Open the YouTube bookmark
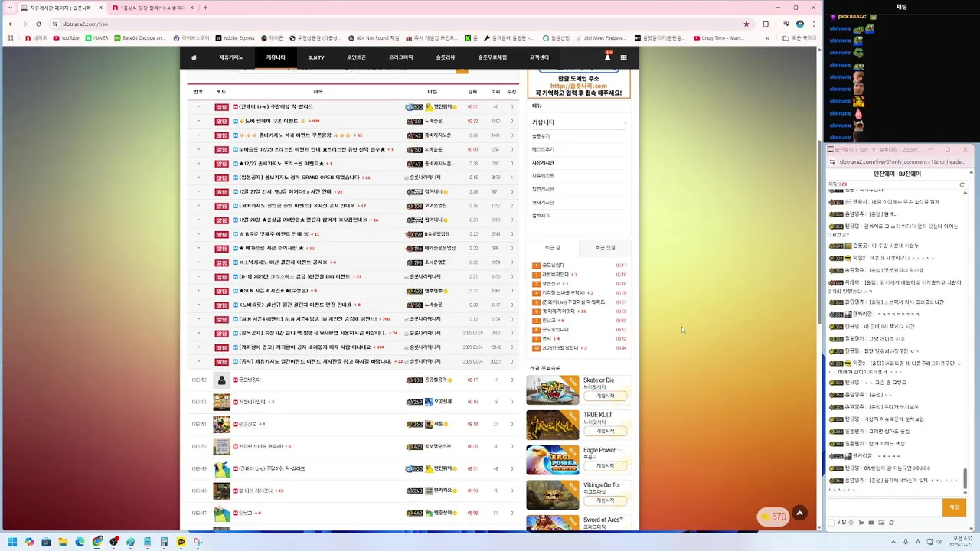This screenshot has width=980, height=551. click(66, 37)
